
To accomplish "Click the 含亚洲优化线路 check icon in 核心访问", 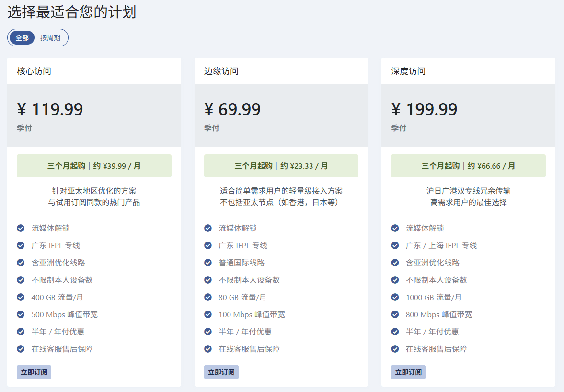I will pyautogui.click(x=21, y=263).
